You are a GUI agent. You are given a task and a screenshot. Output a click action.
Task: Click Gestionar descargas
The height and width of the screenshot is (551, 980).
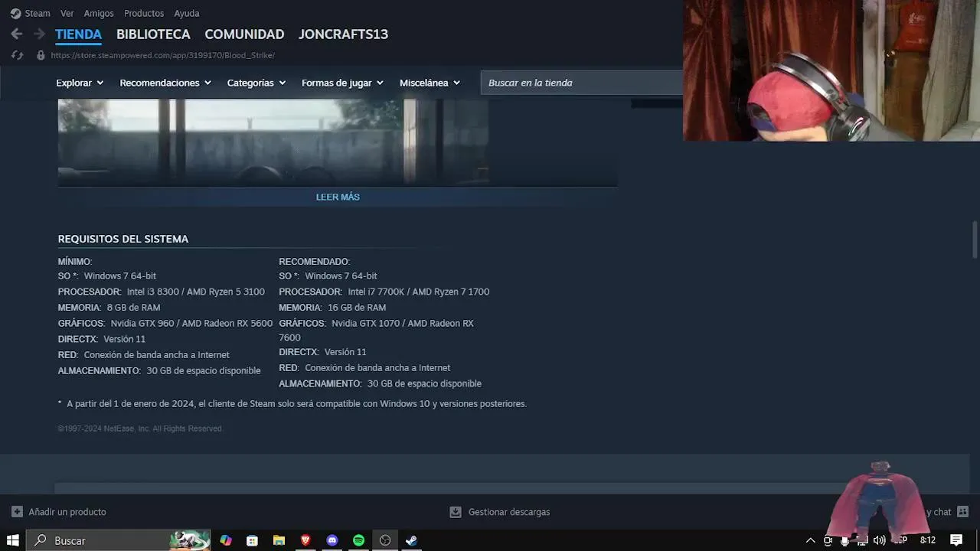click(509, 512)
